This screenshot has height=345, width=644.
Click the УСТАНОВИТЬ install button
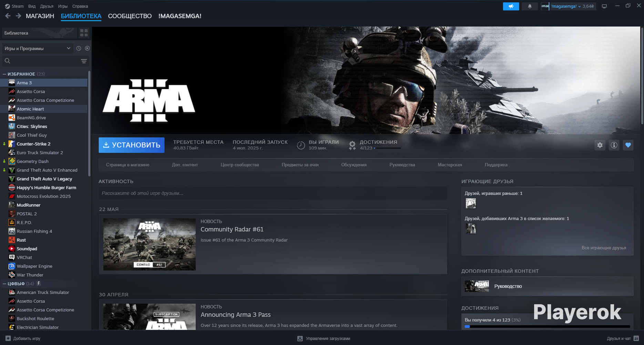(x=132, y=145)
